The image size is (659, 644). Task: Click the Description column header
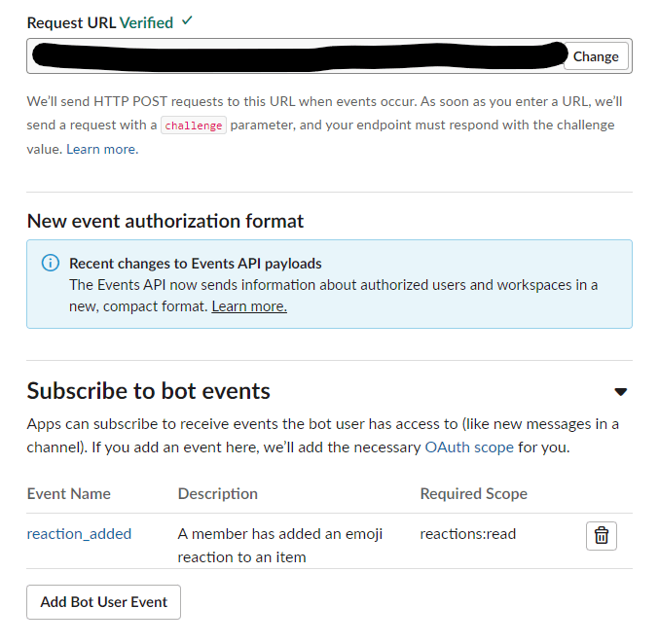218,493
